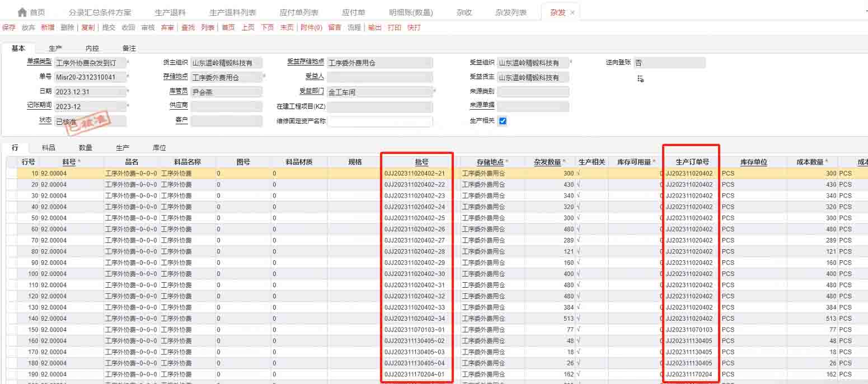This screenshot has height=384, width=868.
Task: Open 附件(0) attachments
Action: click(311, 27)
